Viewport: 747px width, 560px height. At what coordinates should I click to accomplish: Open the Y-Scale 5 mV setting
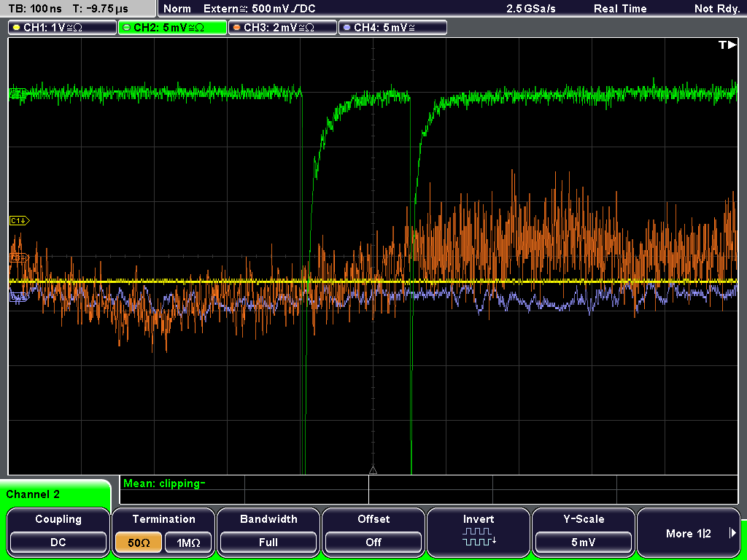tap(584, 542)
